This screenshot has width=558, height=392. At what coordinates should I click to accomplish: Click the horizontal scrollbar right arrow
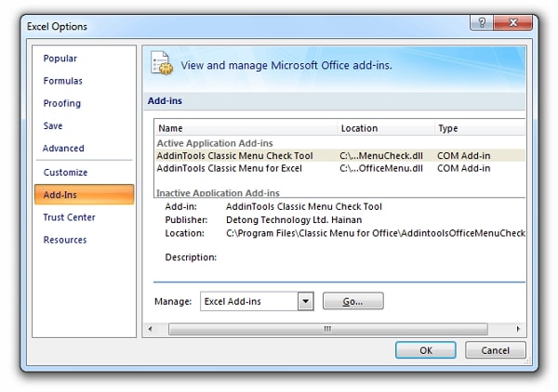click(x=518, y=329)
